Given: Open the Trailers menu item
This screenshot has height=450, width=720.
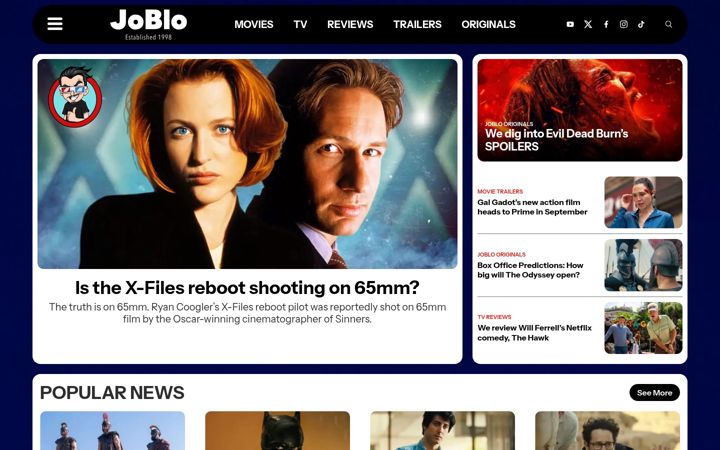Looking at the screenshot, I should pyautogui.click(x=417, y=24).
